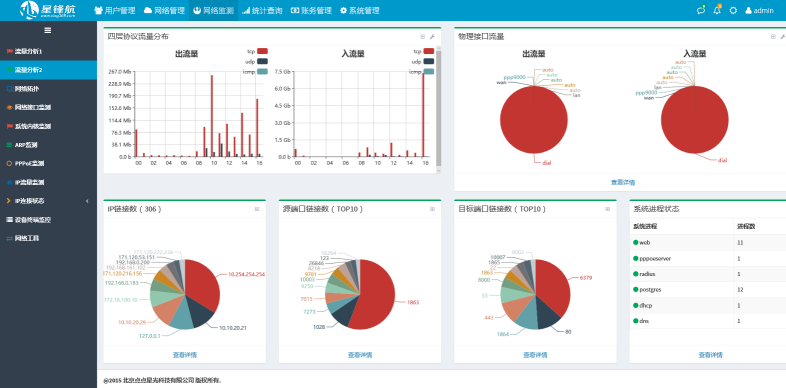
Task: Open 网络拓扑 page from sidebar
Action: click(x=49, y=89)
